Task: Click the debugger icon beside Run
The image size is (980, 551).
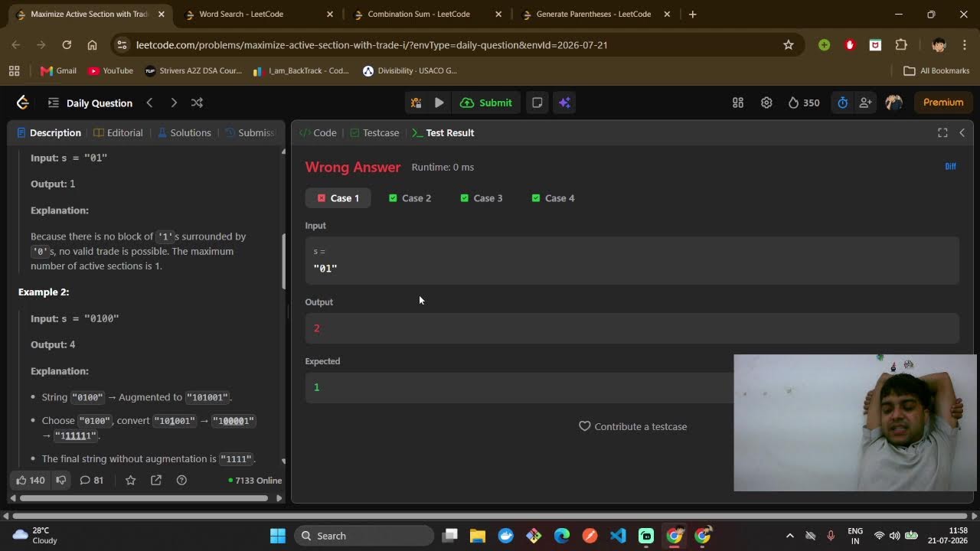Action: pos(416,103)
